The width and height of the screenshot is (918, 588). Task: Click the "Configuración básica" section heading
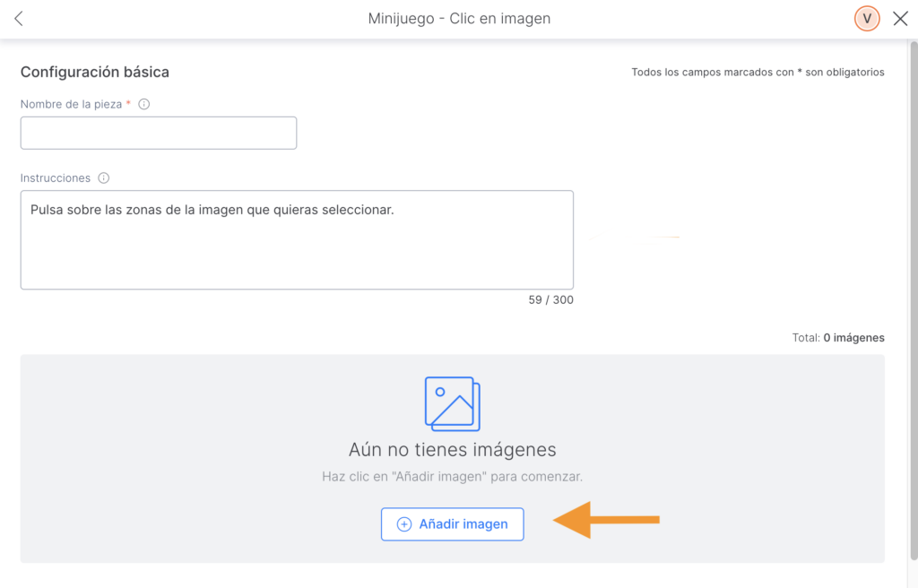pyautogui.click(x=95, y=72)
